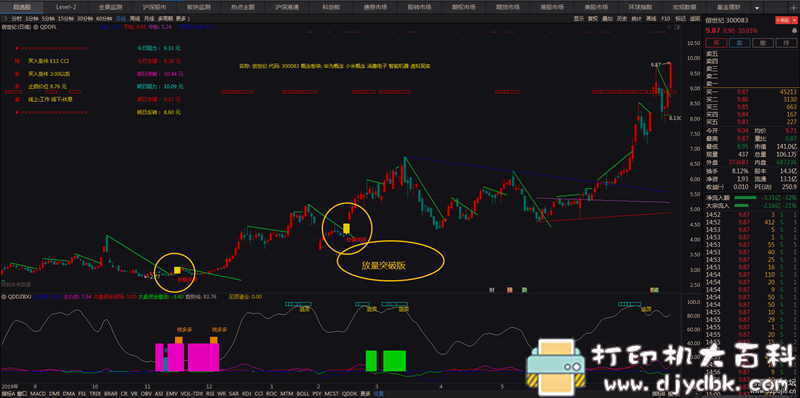
Task: Select the DMA indicator
Action: (68, 394)
